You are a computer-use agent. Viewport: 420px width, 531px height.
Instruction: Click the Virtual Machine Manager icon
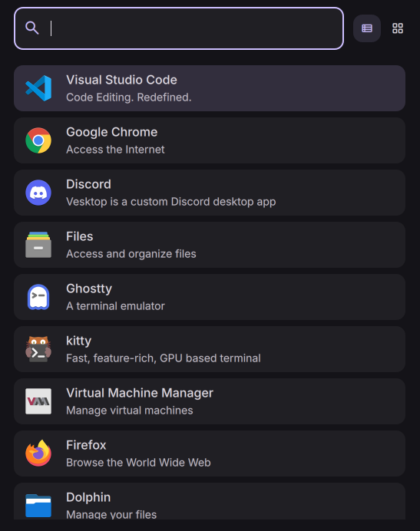pos(38,401)
